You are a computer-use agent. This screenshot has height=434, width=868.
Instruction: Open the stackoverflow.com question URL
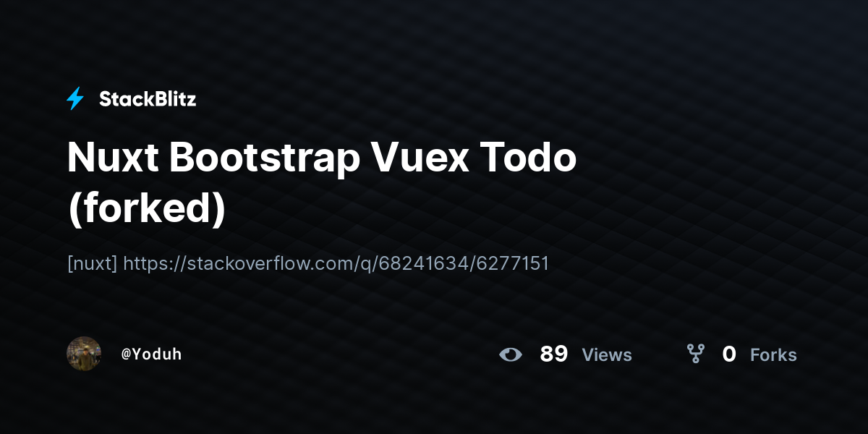point(336,263)
